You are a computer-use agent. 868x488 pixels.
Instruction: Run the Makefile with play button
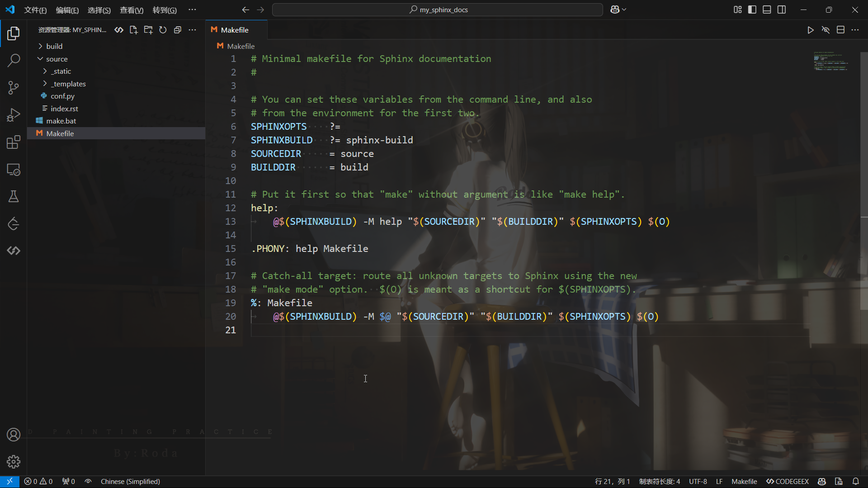coord(811,30)
